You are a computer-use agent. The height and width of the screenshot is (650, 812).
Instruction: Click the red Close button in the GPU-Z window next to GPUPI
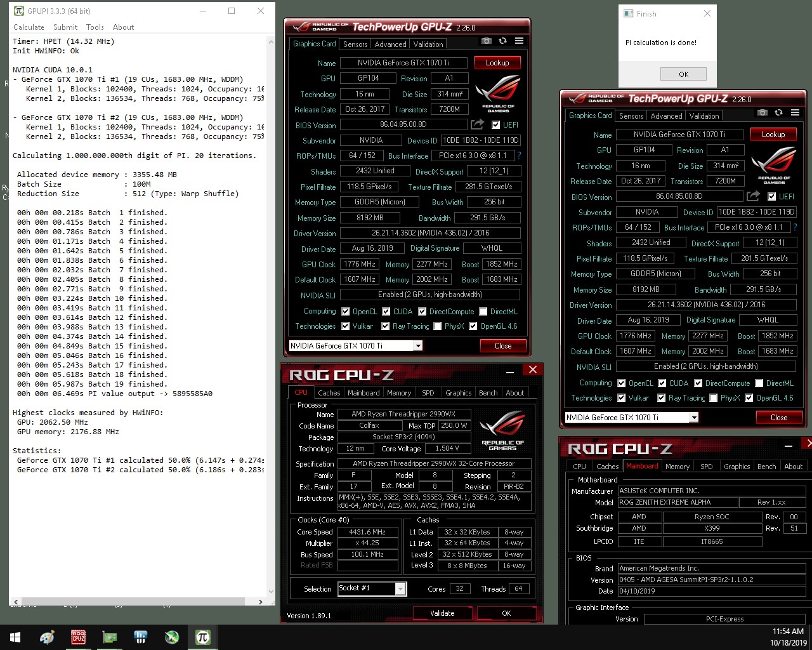point(503,346)
